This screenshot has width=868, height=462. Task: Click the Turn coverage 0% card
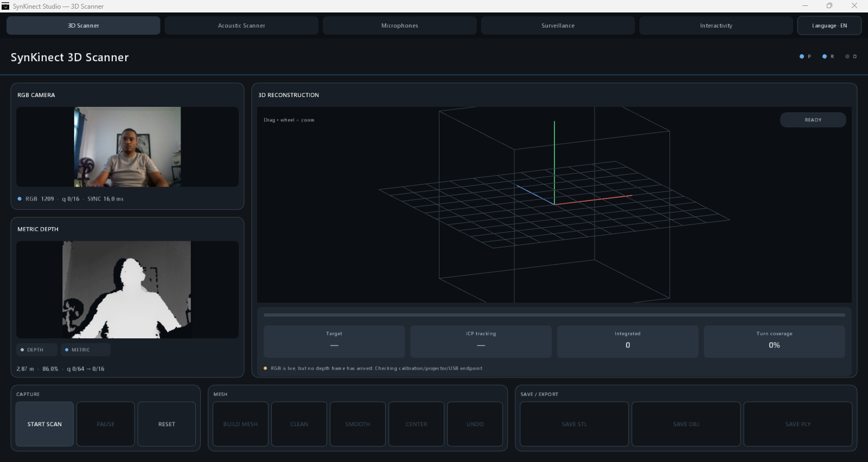click(774, 342)
